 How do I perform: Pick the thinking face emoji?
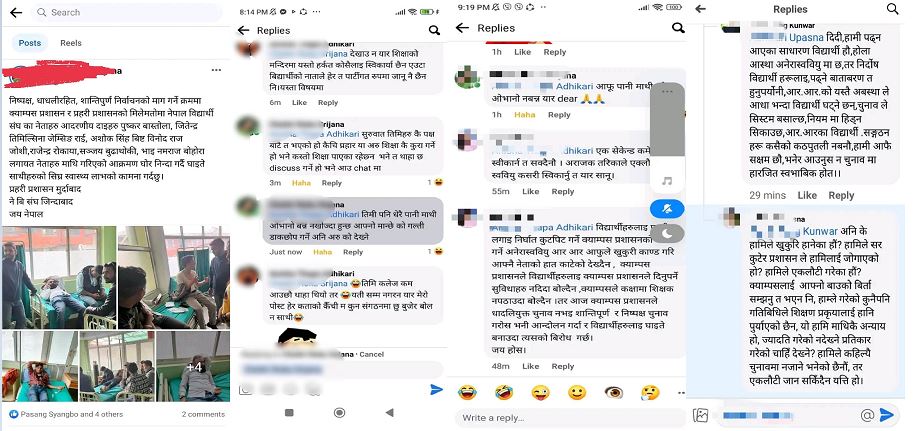click(x=650, y=392)
